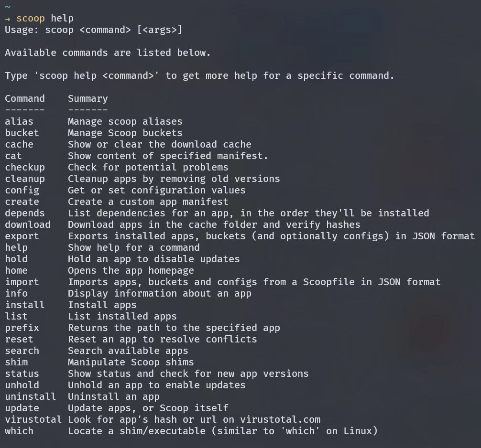Click the 'checkup' command in the list
This screenshot has height=448, width=481.
(25, 168)
